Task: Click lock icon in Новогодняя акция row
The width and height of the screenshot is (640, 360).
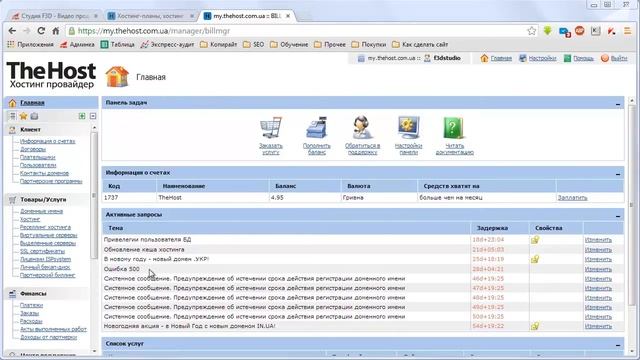Action: point(535,326)
